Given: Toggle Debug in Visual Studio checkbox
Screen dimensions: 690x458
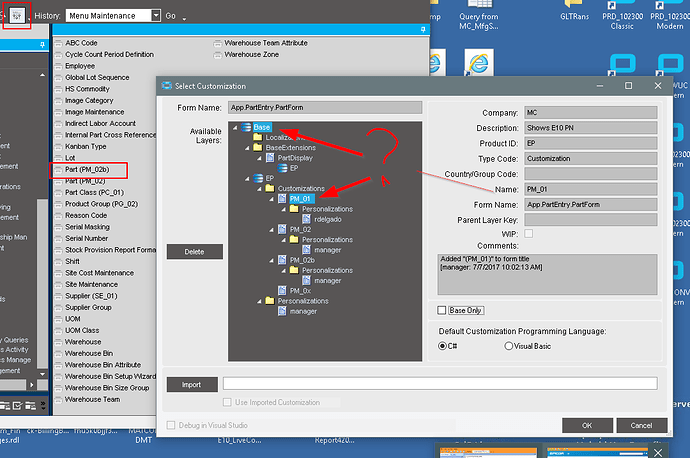Looking at the screenshot, I should [x=171, y=425].
